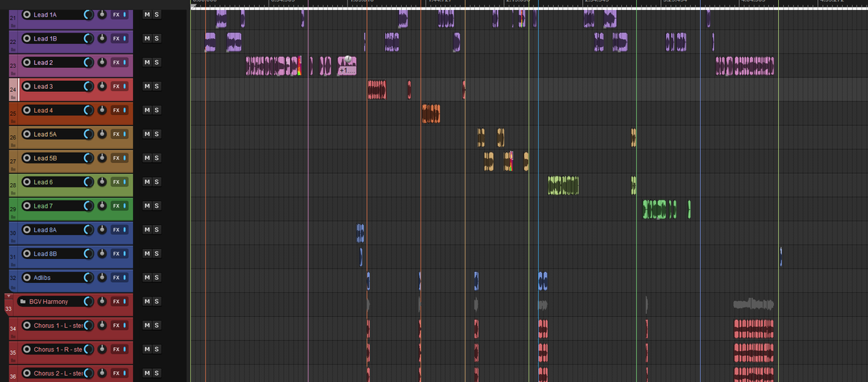Cycle folder state icon under track 34
The height and width of the screenshot is (382, 868).
click(13, 336)
